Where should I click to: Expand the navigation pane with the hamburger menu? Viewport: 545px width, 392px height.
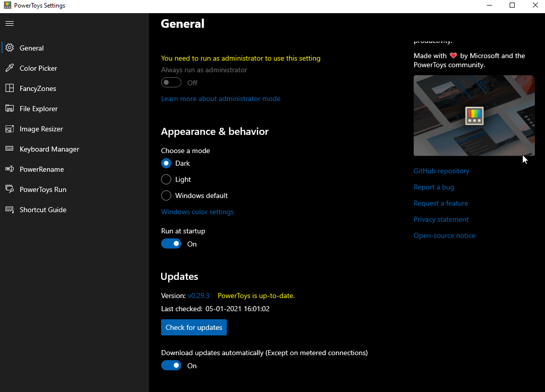click(9, 23)
